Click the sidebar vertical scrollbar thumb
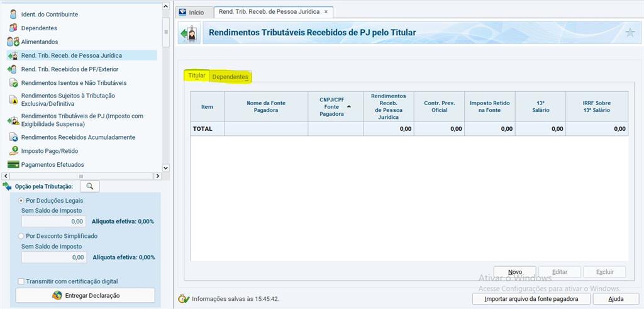This screenshot has width=644, height=309. click(165, 32)
